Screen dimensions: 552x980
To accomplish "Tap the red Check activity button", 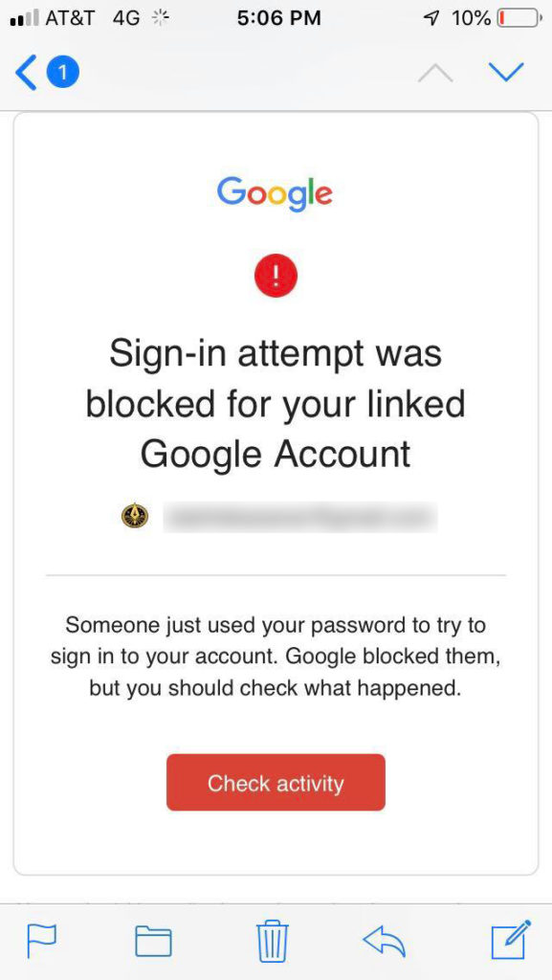I will pos(276,783).
